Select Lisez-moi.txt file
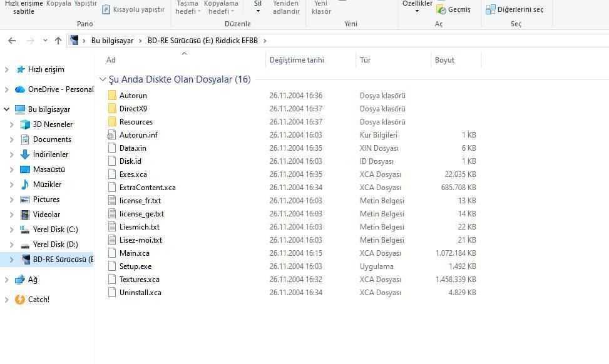Viewport: 609px width, 364px height. coord(141,240)
